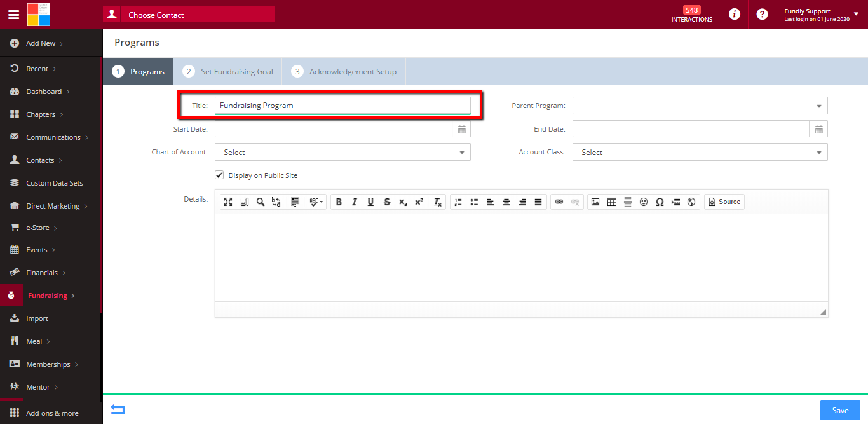Insert a bulleted list

click(474, 202)
